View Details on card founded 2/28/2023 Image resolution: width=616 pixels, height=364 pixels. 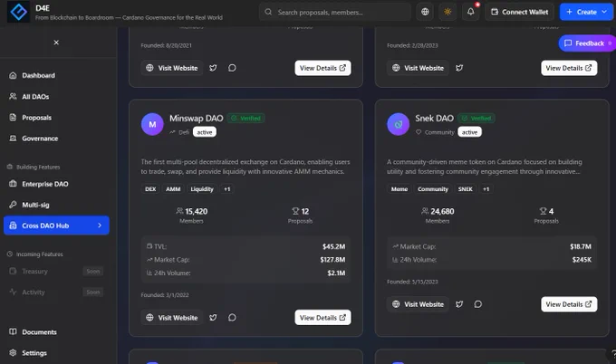569,68
